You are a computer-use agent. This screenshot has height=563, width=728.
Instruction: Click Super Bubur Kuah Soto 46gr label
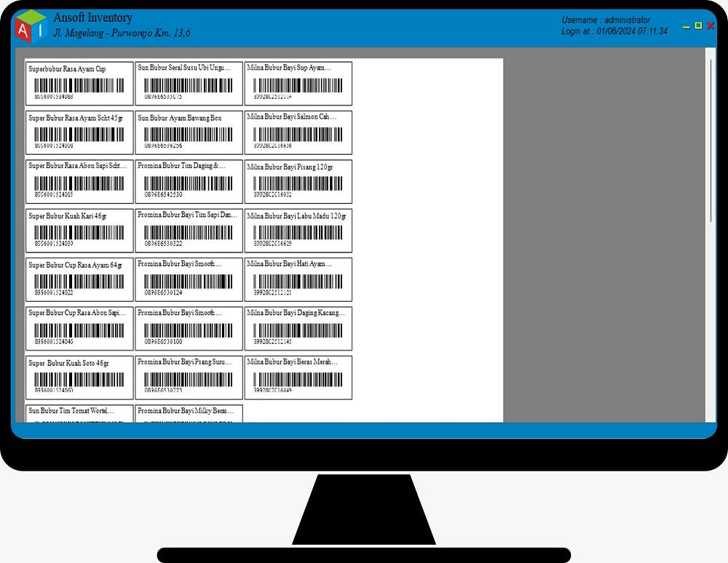coord(79,378)
